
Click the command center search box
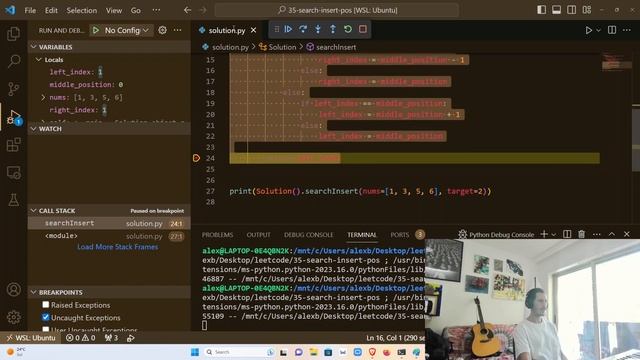pyautogui.click(x=337, y=10)
